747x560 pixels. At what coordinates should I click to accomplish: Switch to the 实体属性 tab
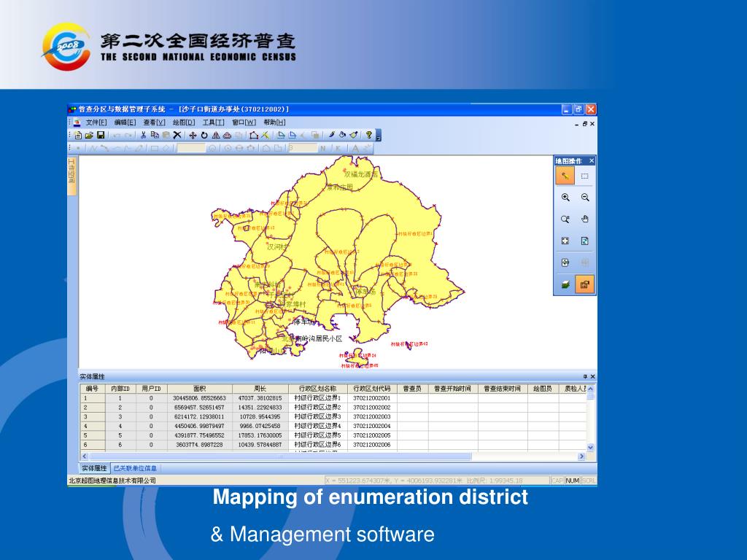tap(94, 468)
